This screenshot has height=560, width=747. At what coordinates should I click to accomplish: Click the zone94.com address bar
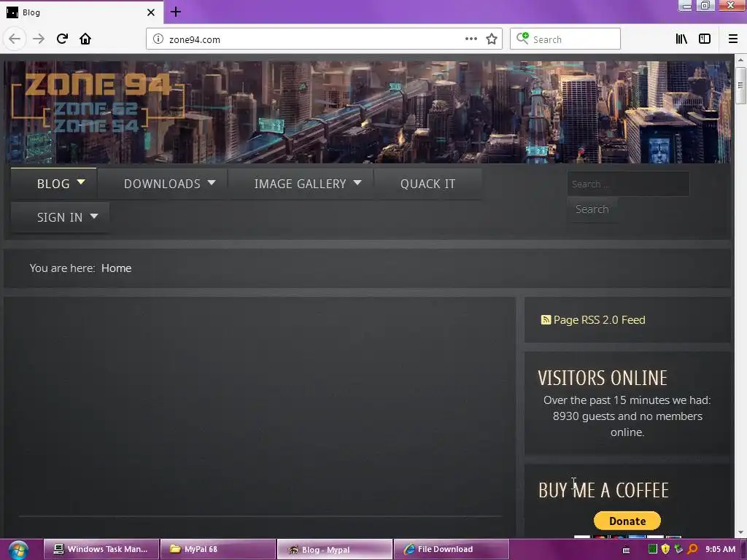coord(324,39)
